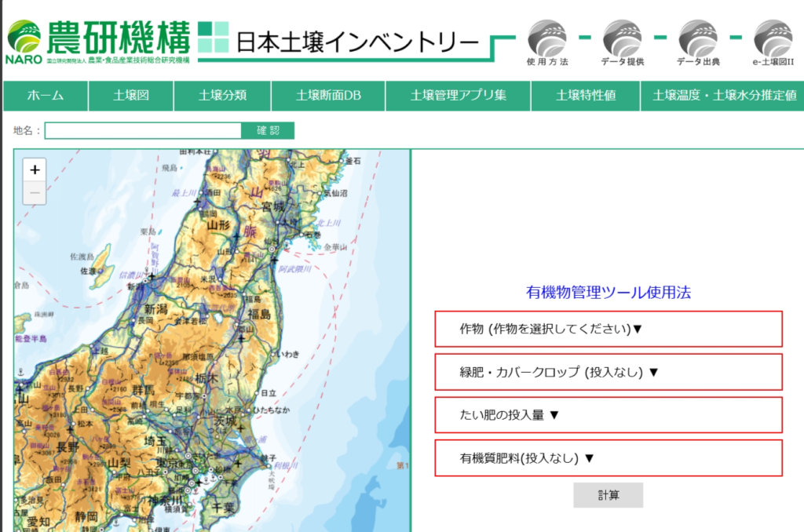
Task: Click the 確認 button next to 地名
Action: 268,131
